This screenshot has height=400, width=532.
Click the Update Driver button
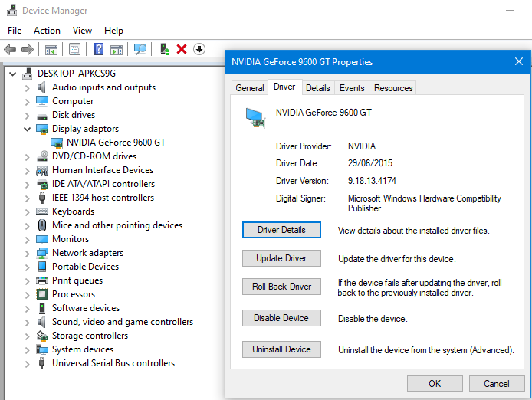[281, 258]
